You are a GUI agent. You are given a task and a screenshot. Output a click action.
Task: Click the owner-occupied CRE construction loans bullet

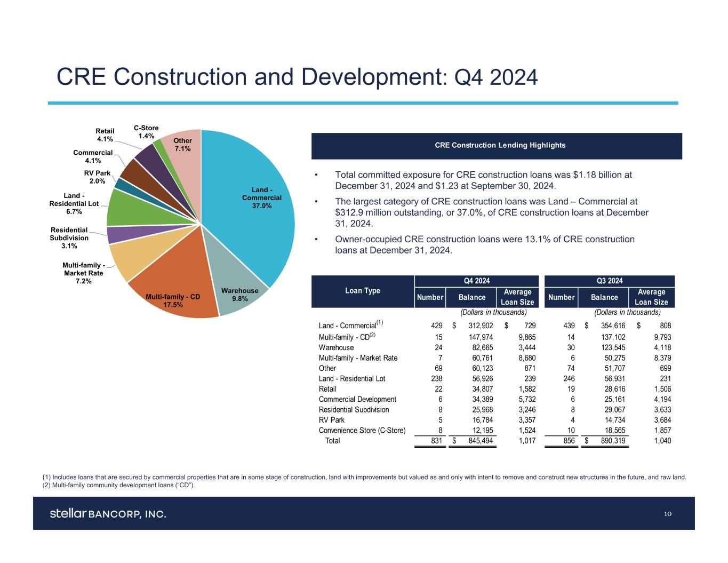(x=484, y=244)
